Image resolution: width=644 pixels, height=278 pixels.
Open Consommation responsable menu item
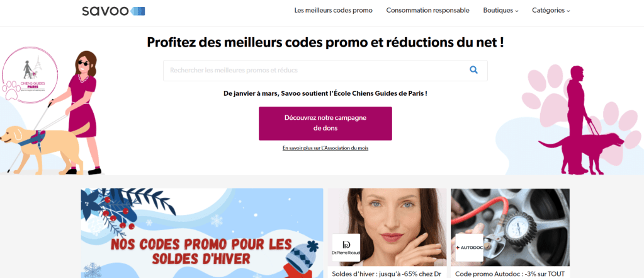tap(427, 11)
